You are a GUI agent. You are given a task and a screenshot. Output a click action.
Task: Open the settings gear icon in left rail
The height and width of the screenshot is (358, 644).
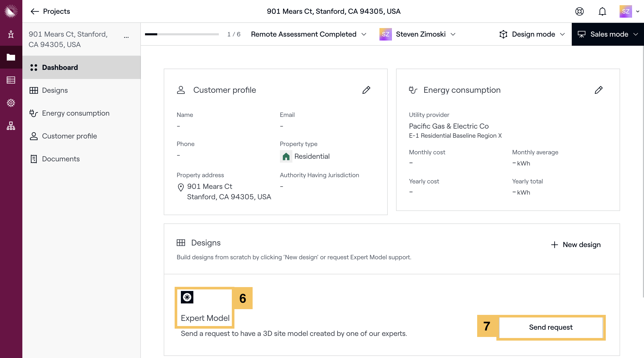coord(11,103)
